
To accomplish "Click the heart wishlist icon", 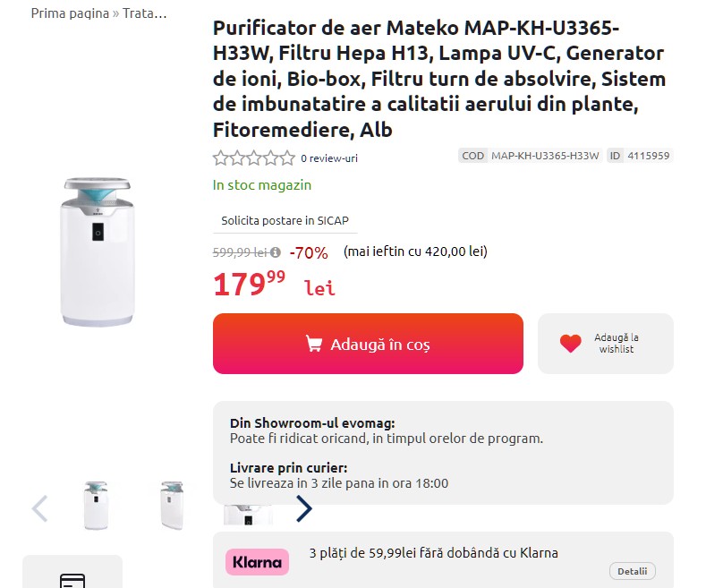I will click(x=571, y=344).
